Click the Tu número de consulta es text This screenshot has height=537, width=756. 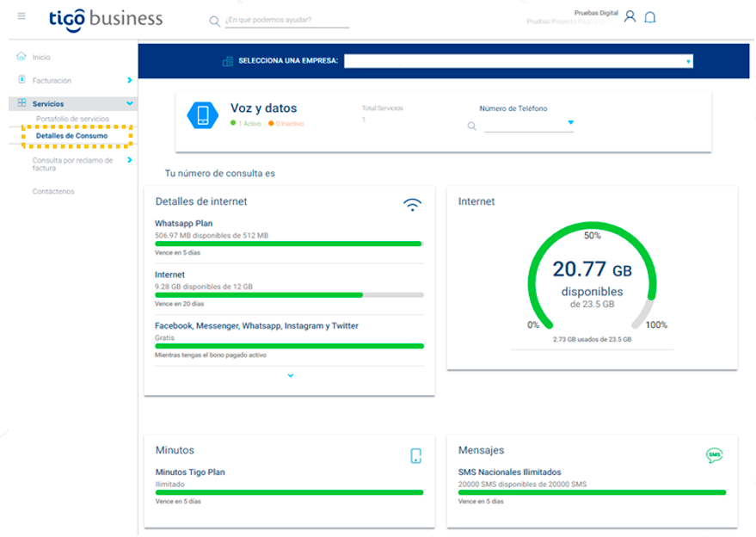click(220, 173)
